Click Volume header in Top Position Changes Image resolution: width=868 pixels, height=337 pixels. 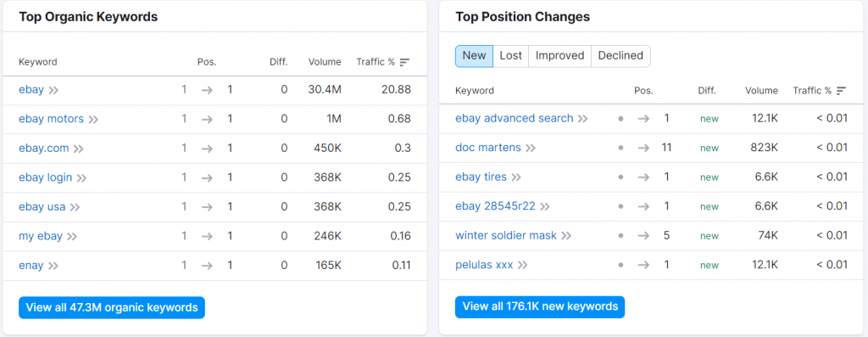(x=762, y=91)
